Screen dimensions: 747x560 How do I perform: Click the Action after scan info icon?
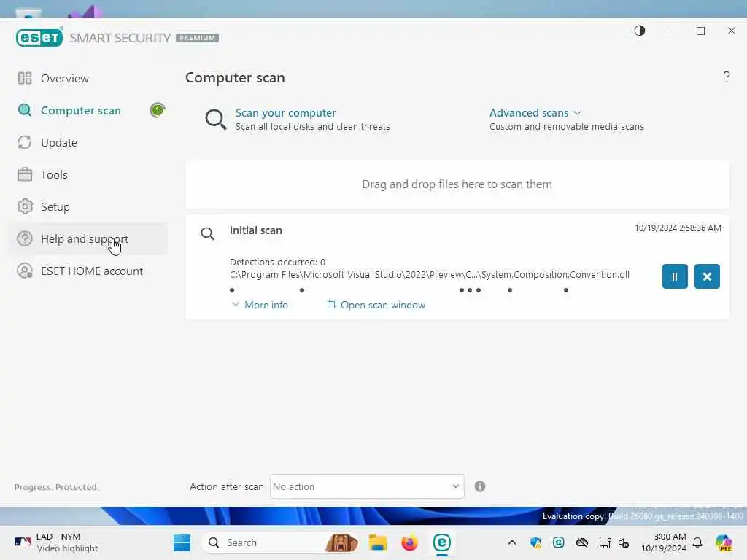[x=480, y=486]
